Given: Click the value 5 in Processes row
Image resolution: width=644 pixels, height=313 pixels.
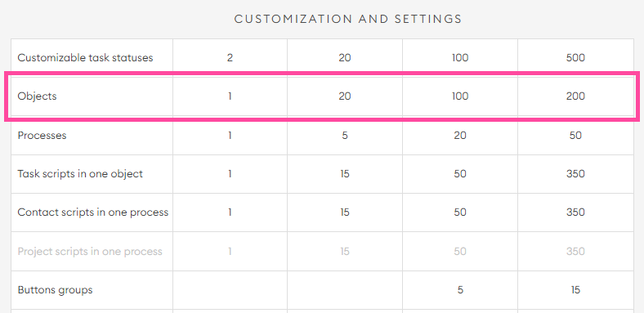Looking at the screenshot, I should coord(345,135).
